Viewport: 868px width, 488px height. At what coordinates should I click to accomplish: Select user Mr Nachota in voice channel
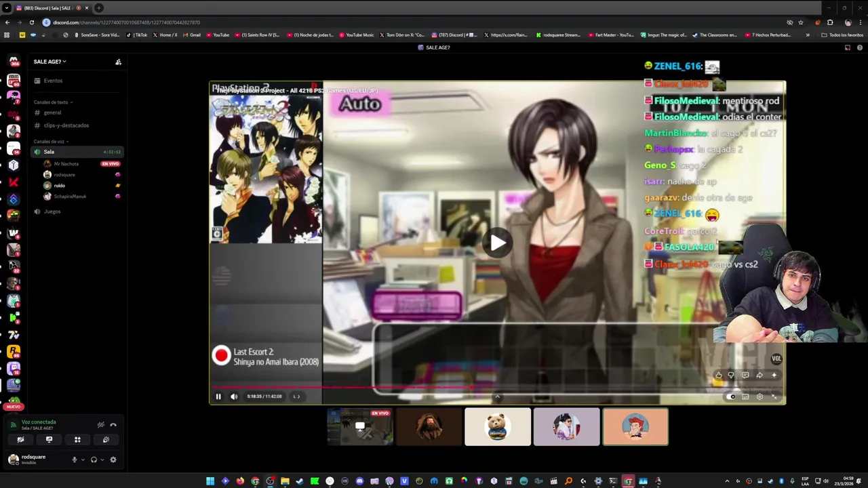coord(66,164)
